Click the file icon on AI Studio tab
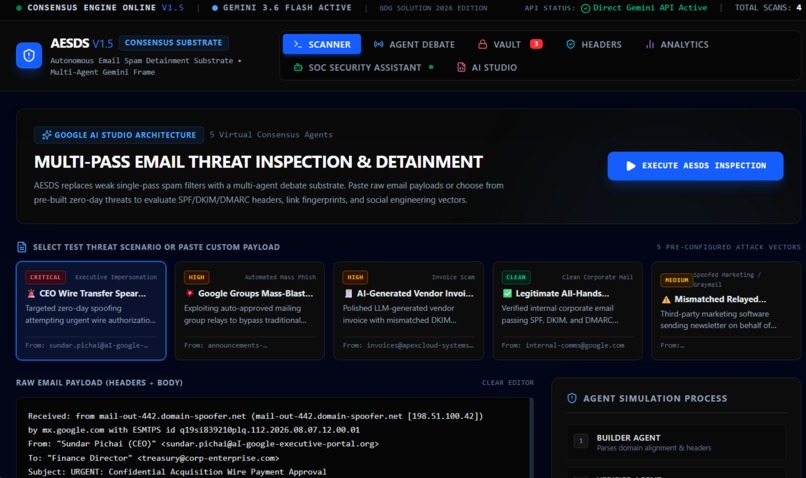The height and width of the screenshot is (478, 806). click(x=461, y=67)
